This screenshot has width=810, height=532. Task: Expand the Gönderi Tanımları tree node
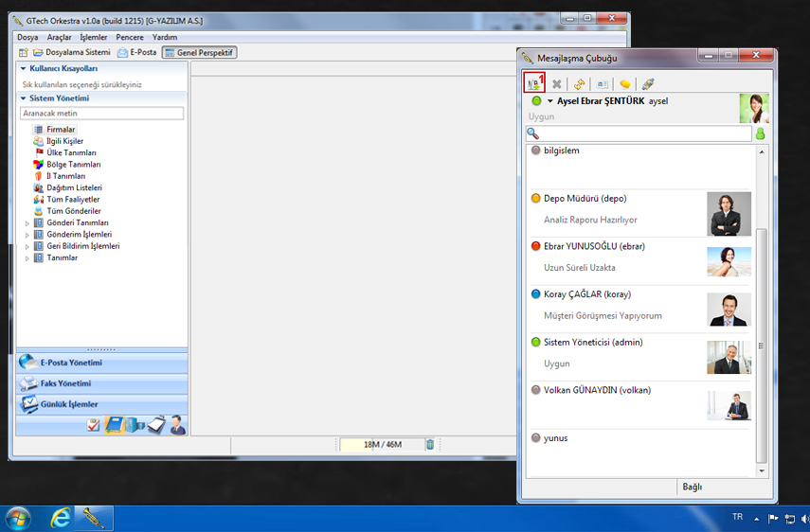point(27,222)
